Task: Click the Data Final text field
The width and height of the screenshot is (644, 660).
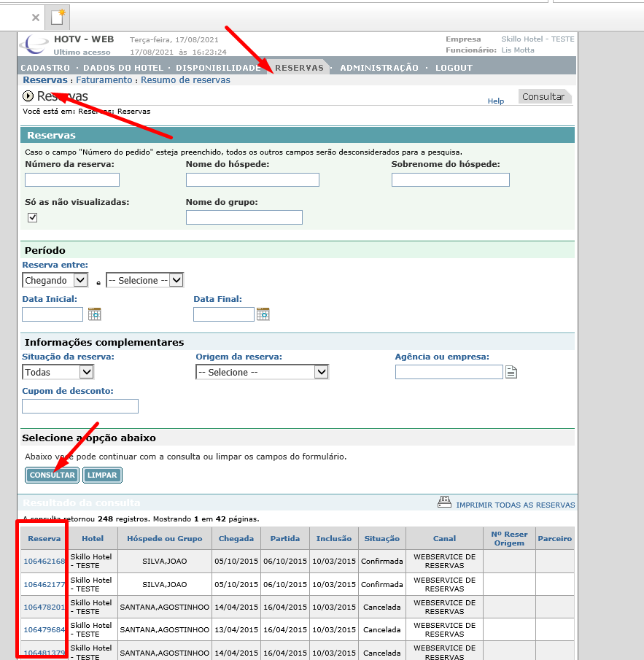Action: coord(223,314)
